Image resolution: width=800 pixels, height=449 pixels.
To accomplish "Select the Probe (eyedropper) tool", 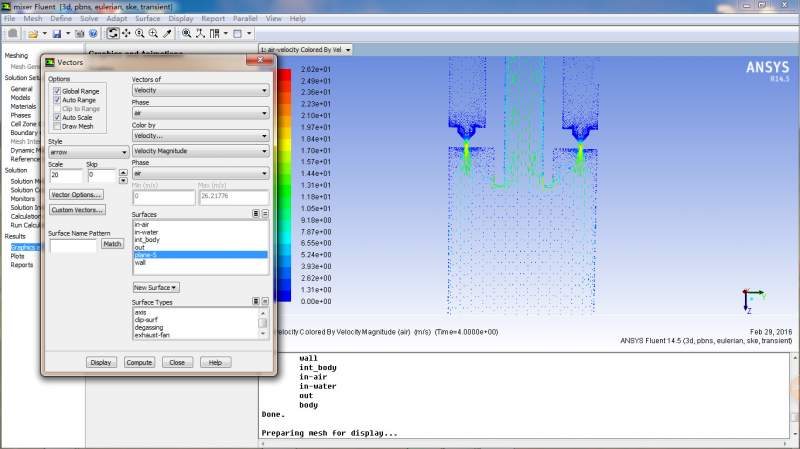I will click(x=167, y=34).
